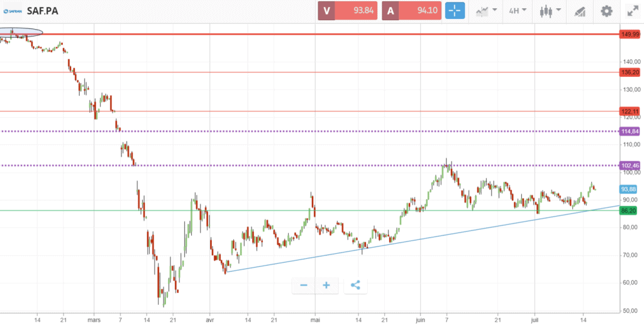Screen dimensions: 644x325
Task: Click the 'mai' date axis label
Action: [315, 319]
